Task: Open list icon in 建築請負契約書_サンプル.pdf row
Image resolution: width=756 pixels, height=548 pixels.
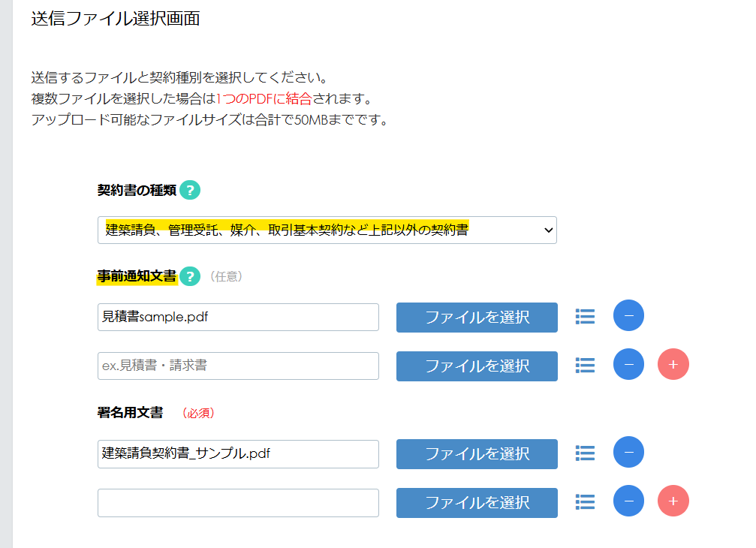Action: [x=585, y=453]
